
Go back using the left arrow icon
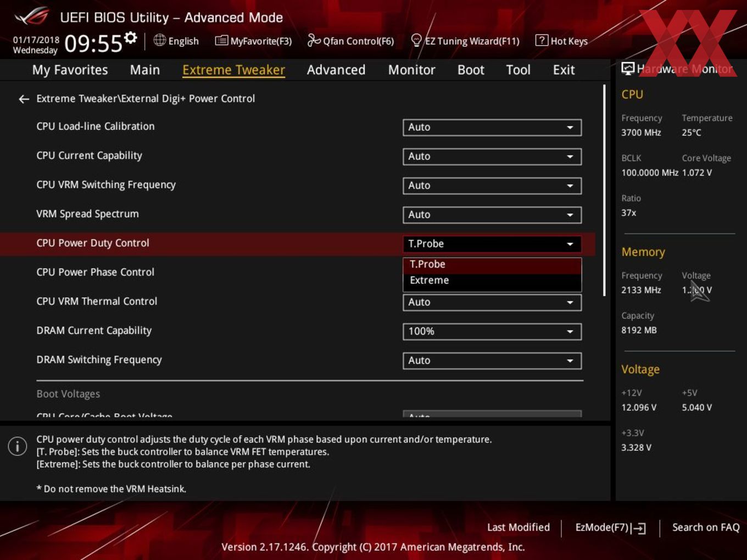24,99
